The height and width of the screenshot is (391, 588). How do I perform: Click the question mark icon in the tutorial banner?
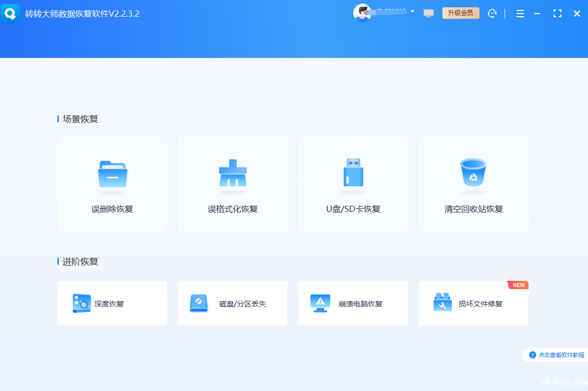click(x=532, y=354)
